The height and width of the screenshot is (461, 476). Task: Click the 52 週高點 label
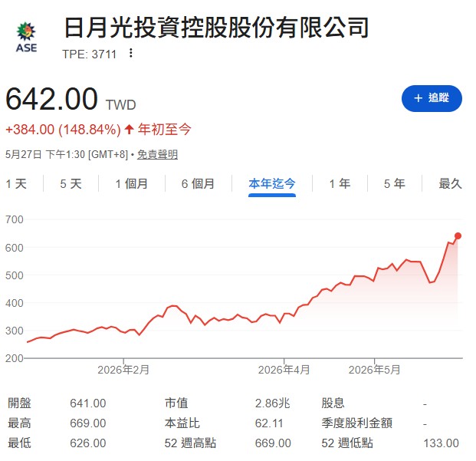tap(190, 443)
